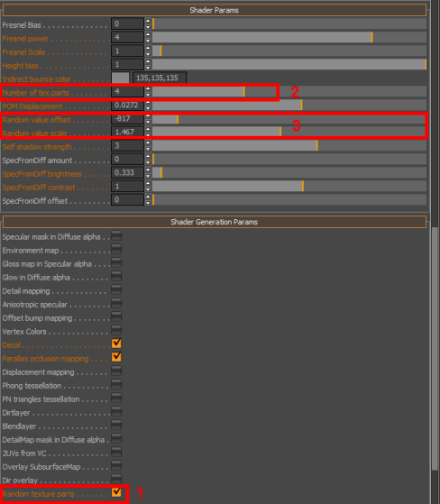Image resolution: width=440 pixels, height=504 pixels.
Task: Click the Indirect bounce color RGB value field
Action: (x=160, y=78)
